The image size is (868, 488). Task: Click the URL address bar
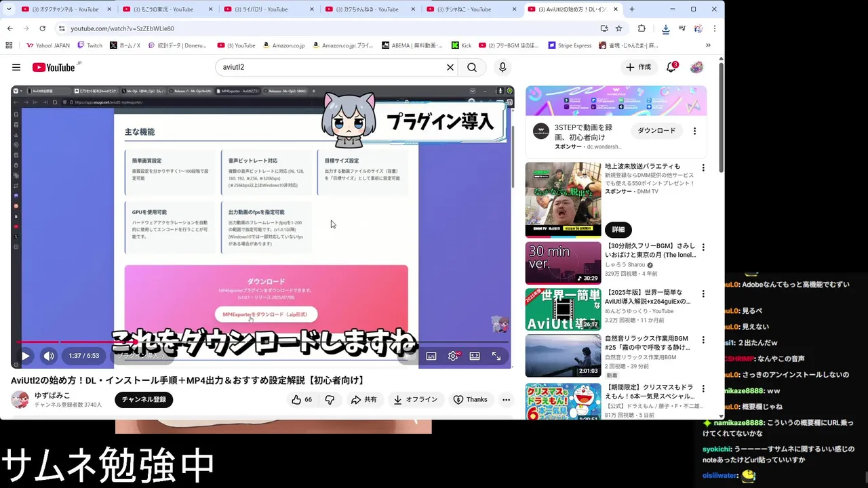pyautogui.click(x=325, y=28)
